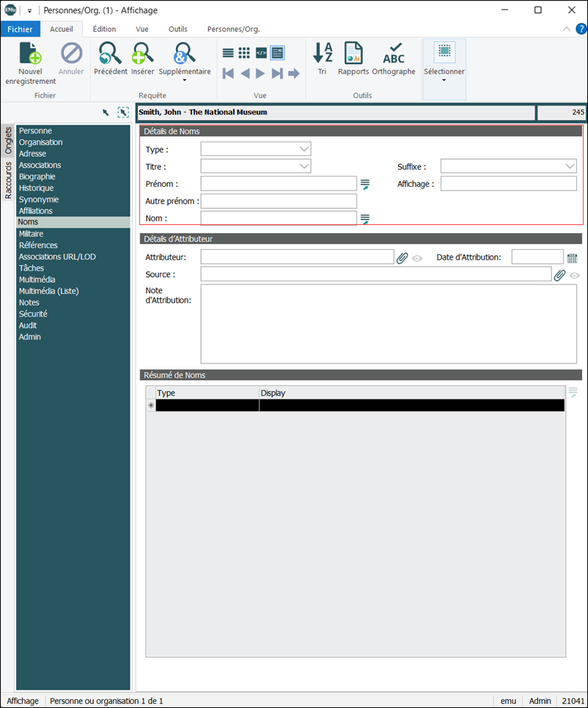The width and height of the screenshot is (588, 708).
Task: Click the Insérer search icon
Action: pyautogui.click(x=142, y=54)
